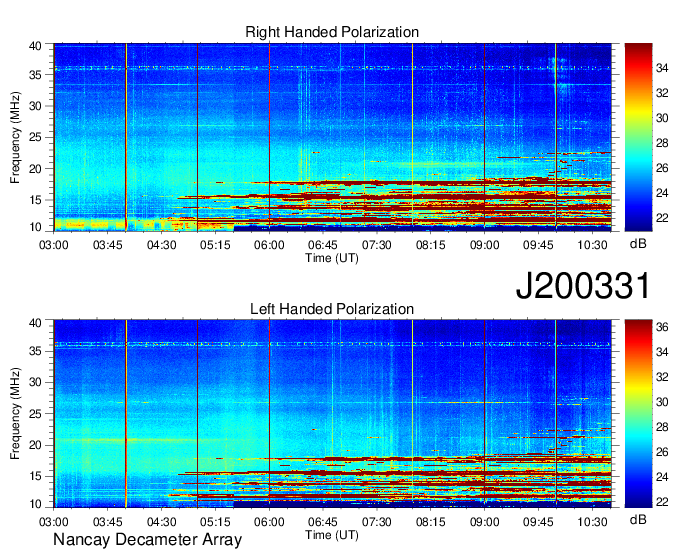Click the 'dB' label under bottom colorbar
Image resolution: width=680 pixels, height=552 pixels.
638,519
